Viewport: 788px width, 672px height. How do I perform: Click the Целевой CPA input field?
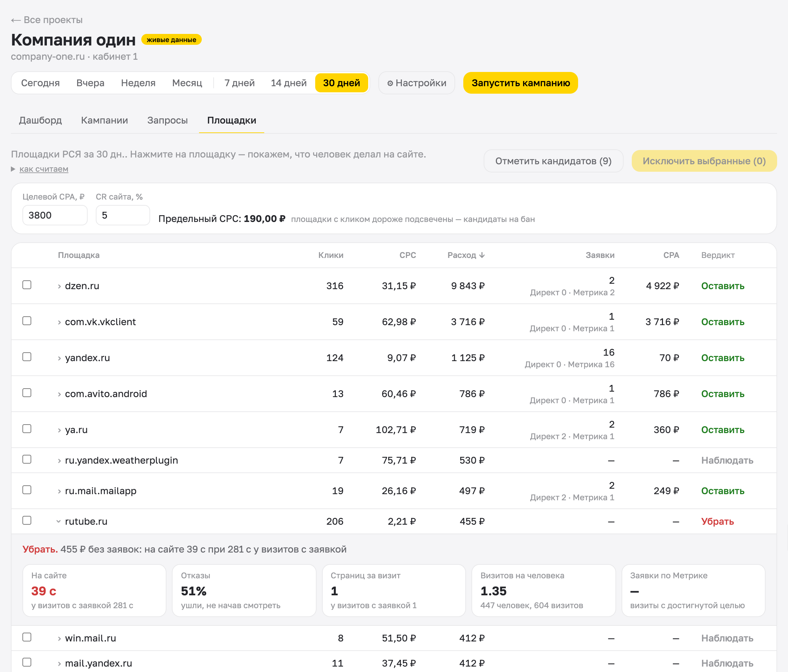tap(55, 215)
